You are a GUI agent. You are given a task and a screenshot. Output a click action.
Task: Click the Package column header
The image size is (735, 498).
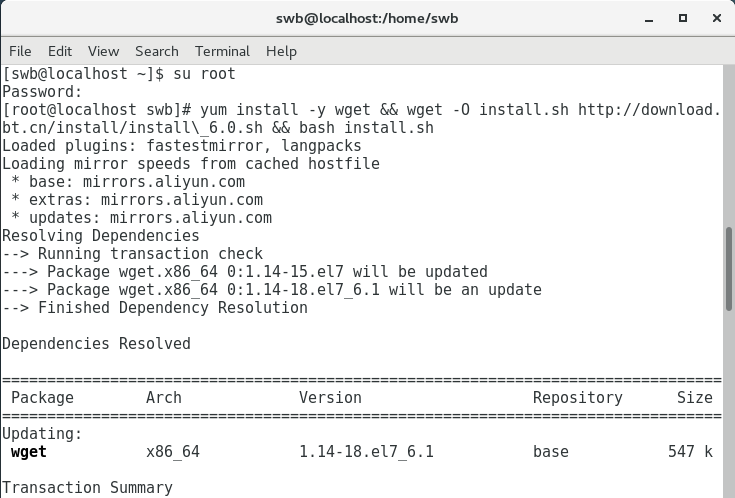pos(42,398)
